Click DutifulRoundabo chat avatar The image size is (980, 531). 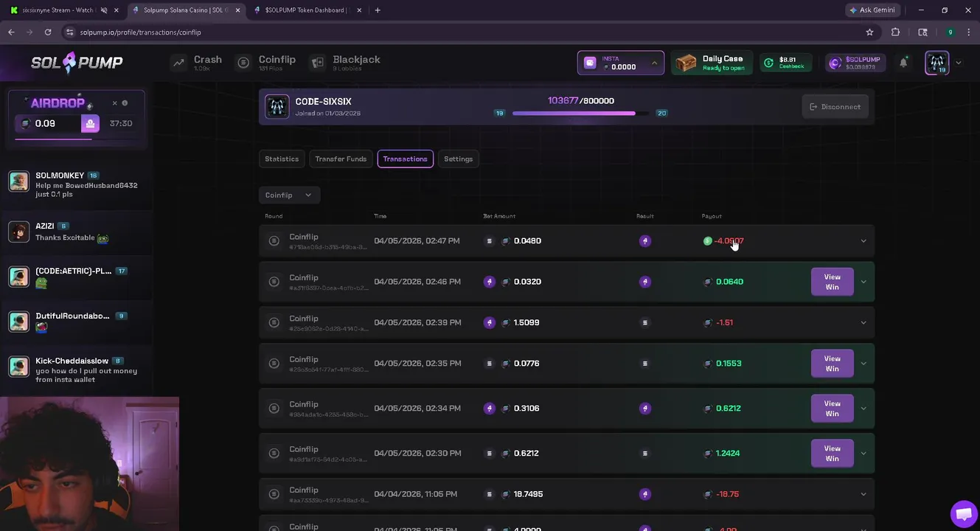coord(18,322)
